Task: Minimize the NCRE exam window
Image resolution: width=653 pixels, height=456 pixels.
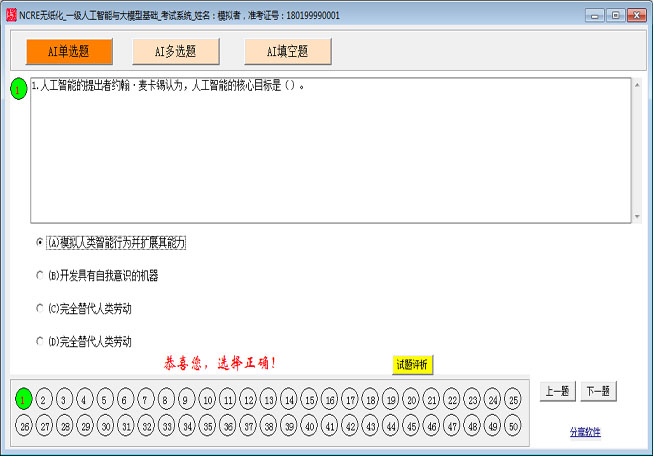Action: [594, 15]
